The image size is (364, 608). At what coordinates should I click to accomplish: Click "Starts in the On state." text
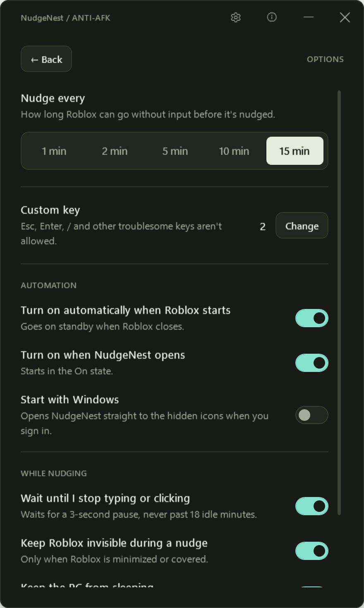tap(67, 371)
